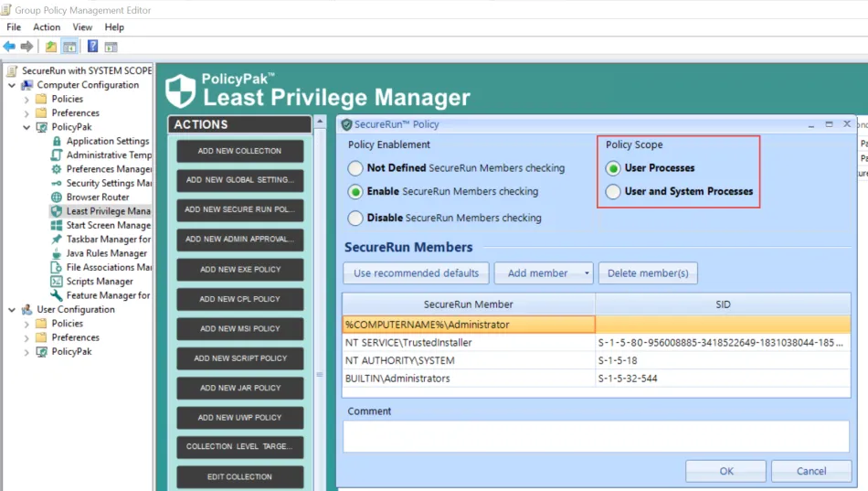
Task: Click Use recommended defaults button
Action: tap(416, 272)
